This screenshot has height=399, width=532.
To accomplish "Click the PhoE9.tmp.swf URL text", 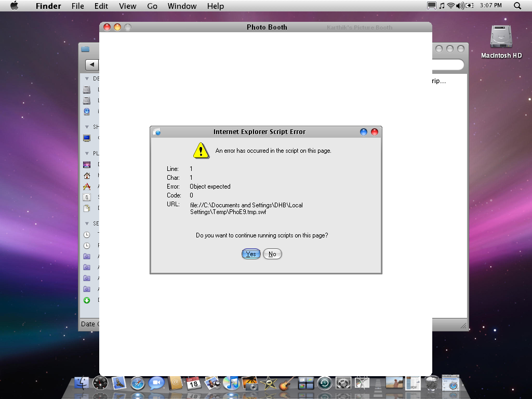I will click(246, 209).
